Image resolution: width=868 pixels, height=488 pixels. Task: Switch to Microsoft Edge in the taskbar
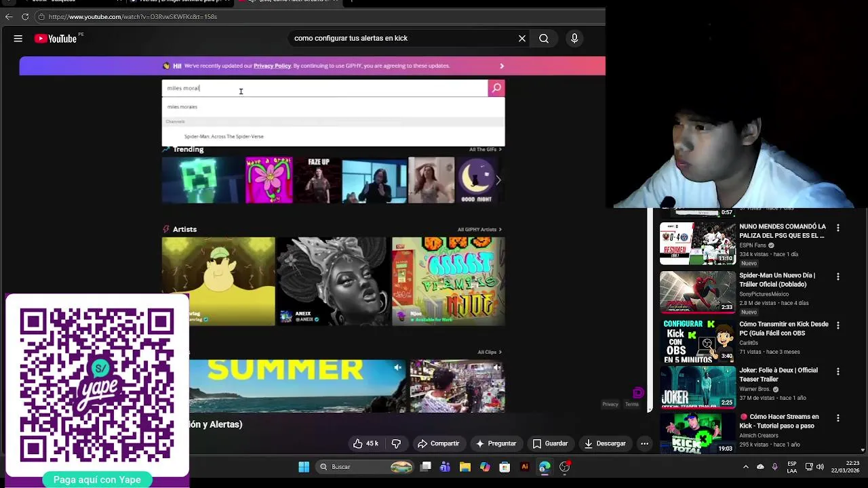coord(545,467)
